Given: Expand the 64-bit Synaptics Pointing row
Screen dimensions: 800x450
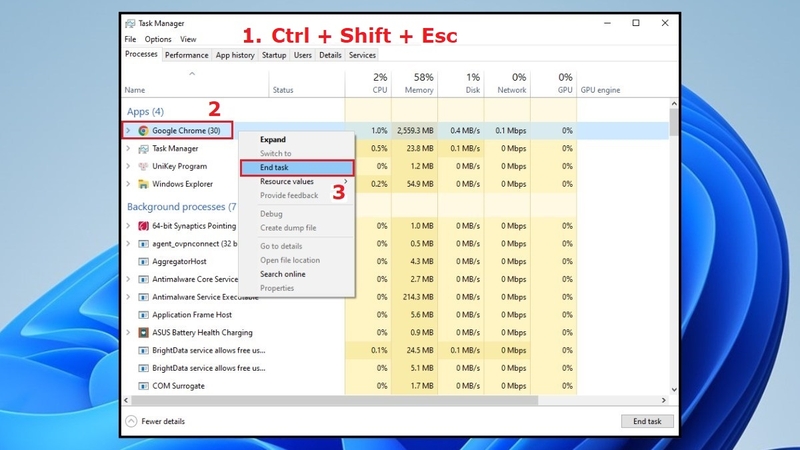Looking at the screenshot, I should point(128,226).
